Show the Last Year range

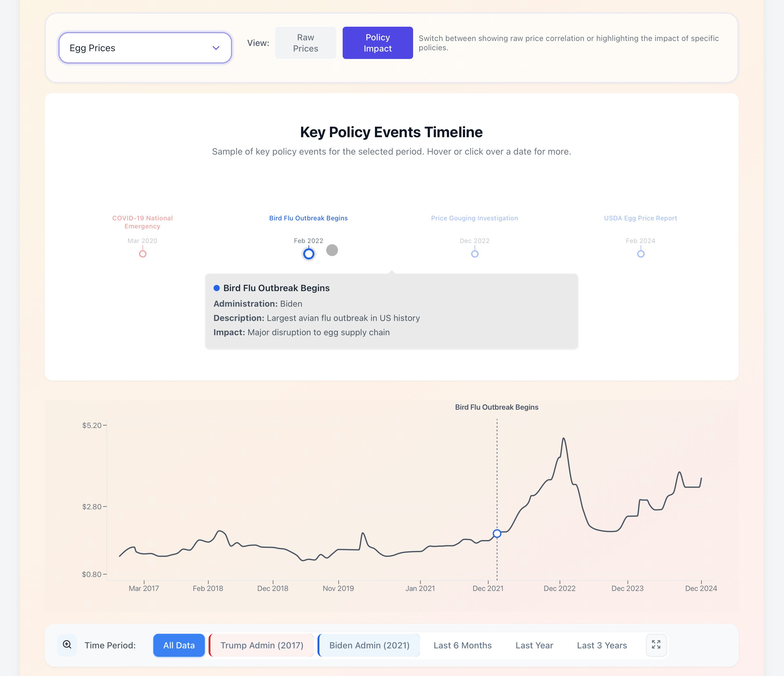click(534, 645)
